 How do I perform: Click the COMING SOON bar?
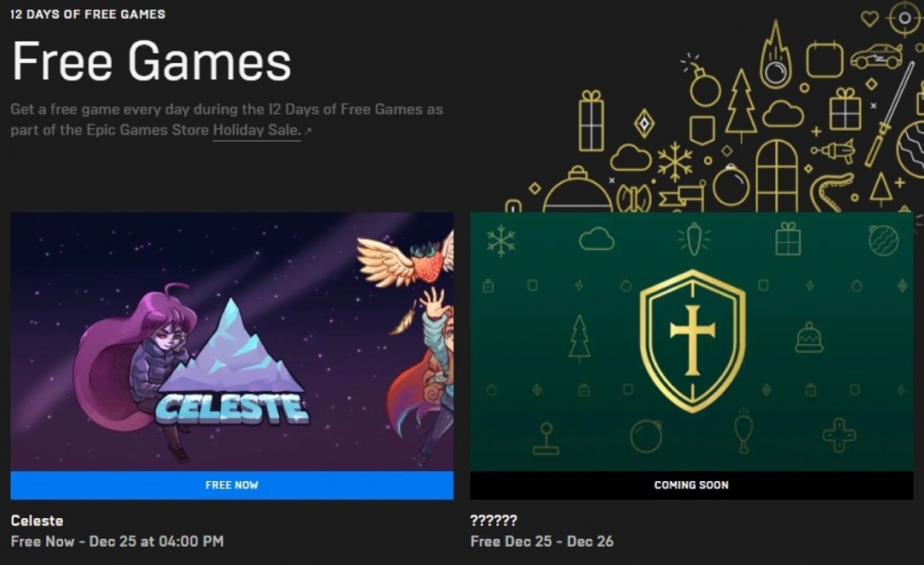(691, 485)
